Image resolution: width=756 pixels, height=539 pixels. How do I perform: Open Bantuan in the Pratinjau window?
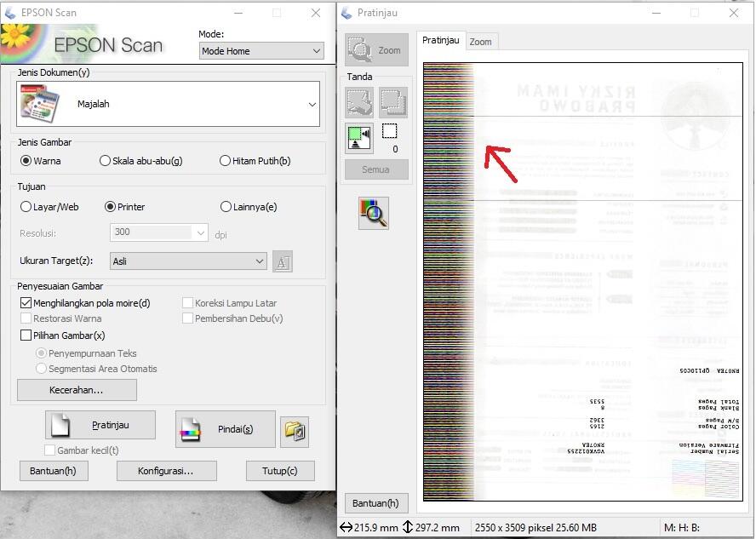click(376, 503)
